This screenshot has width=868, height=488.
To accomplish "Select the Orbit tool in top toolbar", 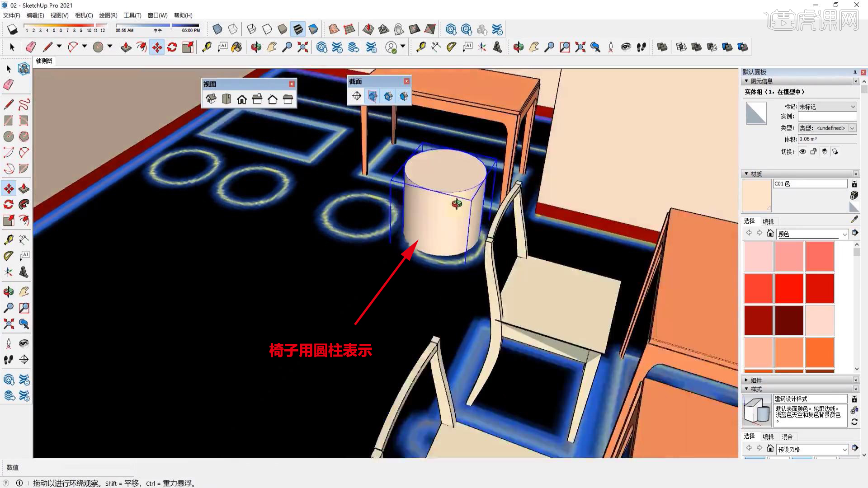I will coord(256,47).
